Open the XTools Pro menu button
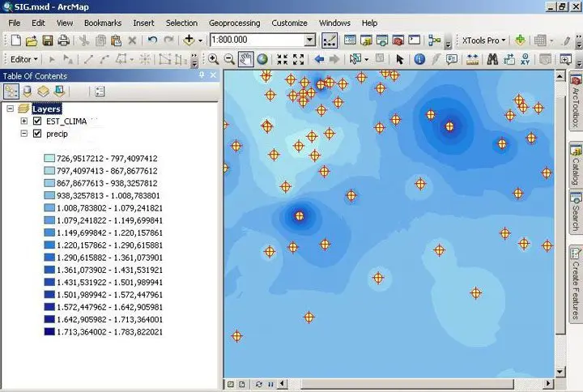 [x=483, y=40]
